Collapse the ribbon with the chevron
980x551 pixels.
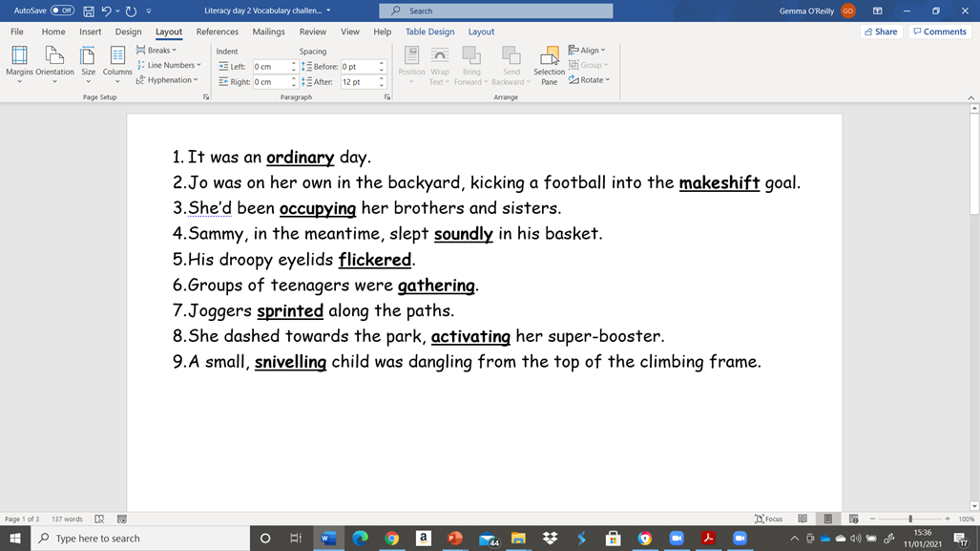coord(970,97)
